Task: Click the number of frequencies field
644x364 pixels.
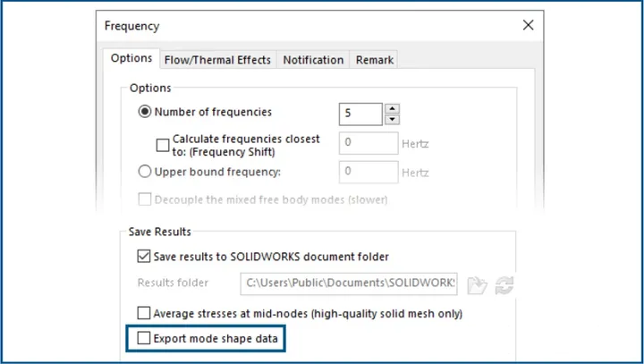Action: pyautogui.click(x=360, y=114)
